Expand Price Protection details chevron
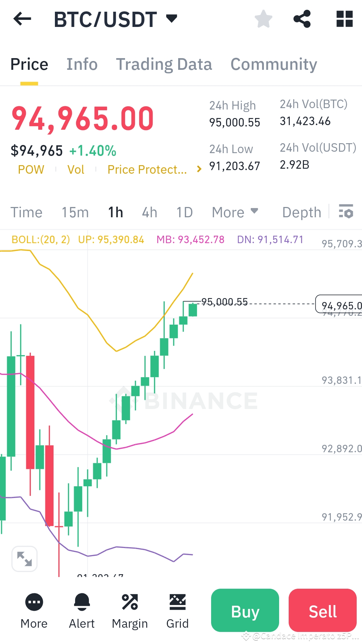The height and width of the screenshot is (644, 362). point(199,169)
